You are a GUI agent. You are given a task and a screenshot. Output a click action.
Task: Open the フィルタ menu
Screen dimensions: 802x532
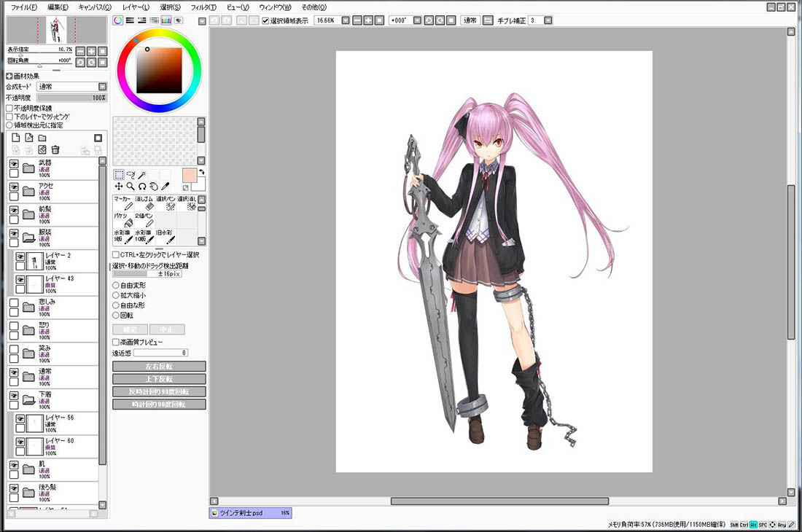(203, 7)
